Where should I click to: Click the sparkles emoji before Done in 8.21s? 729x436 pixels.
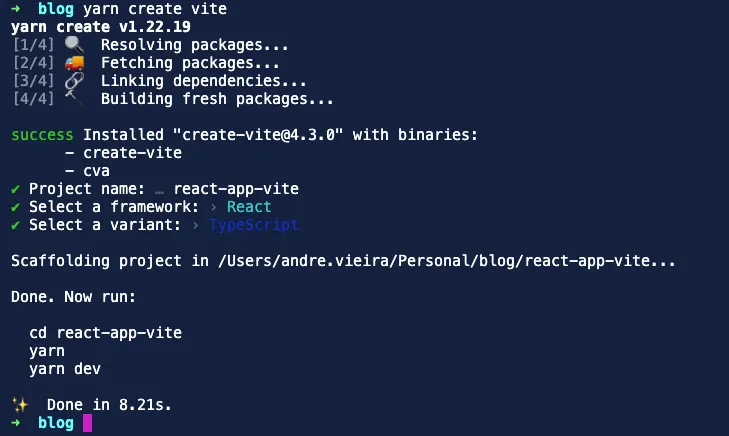pyautogui.click(x=18, y=405)
